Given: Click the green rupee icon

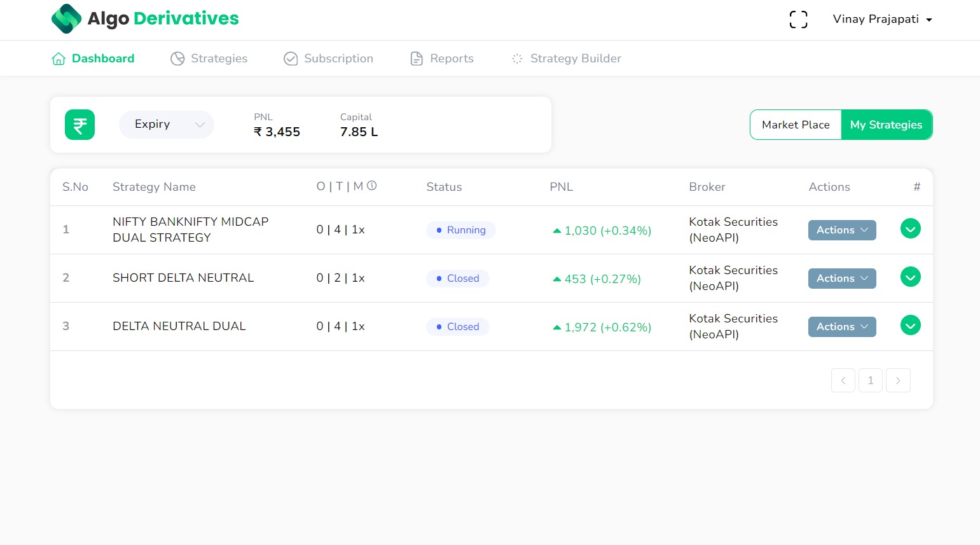Looking at the screenshot, I should tap(79, 125).
